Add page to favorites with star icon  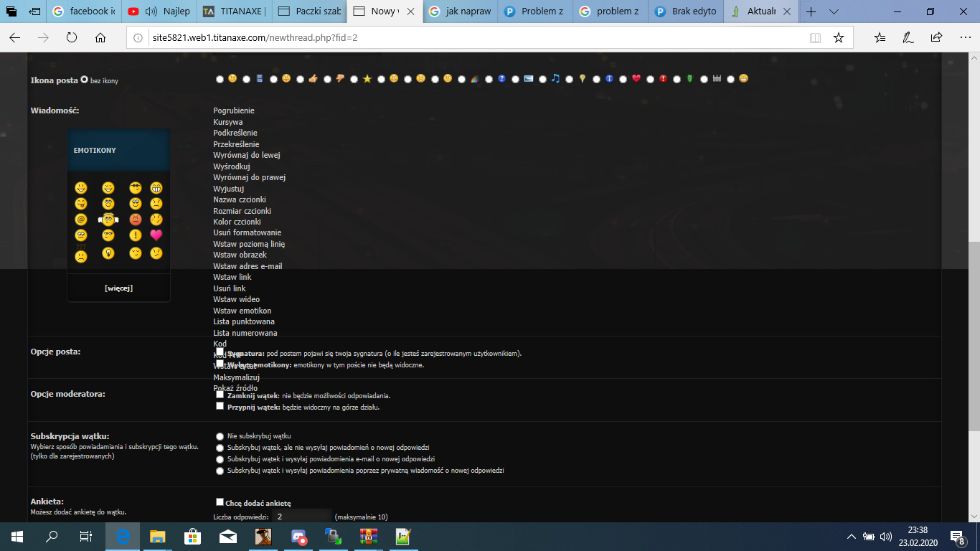point(838,38)
